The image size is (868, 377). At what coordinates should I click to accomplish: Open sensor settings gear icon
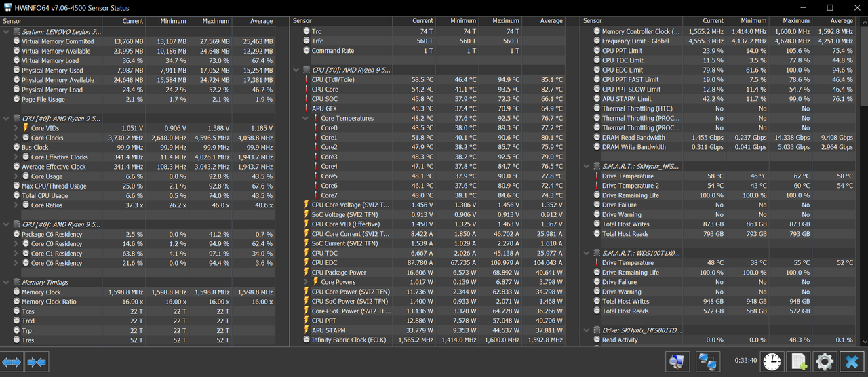click(x=825, y=361)
